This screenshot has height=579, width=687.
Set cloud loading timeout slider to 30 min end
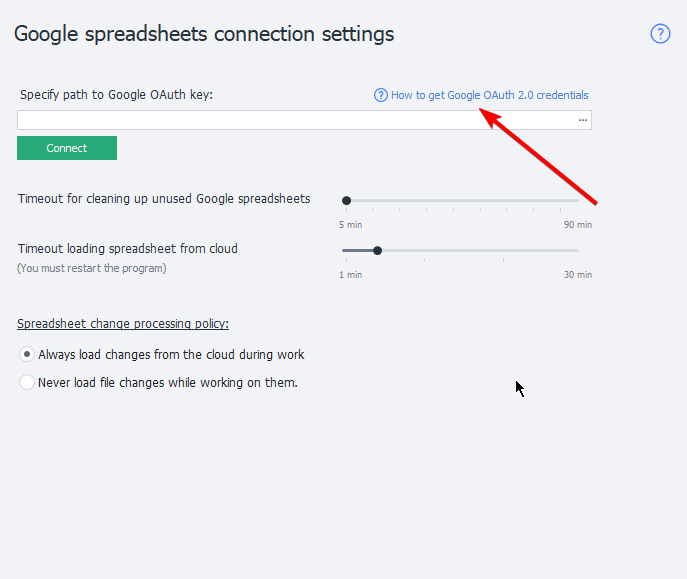click(578, 251)
